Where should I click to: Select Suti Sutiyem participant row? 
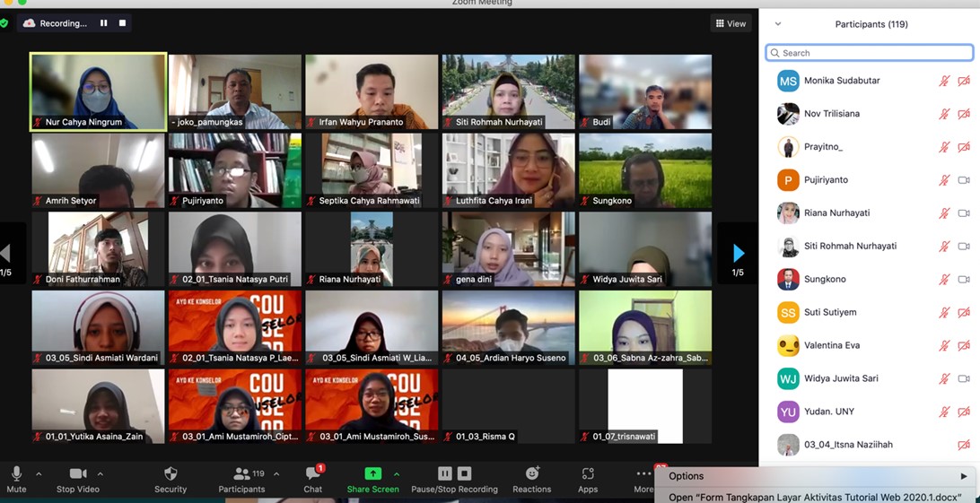pos(870,312)
